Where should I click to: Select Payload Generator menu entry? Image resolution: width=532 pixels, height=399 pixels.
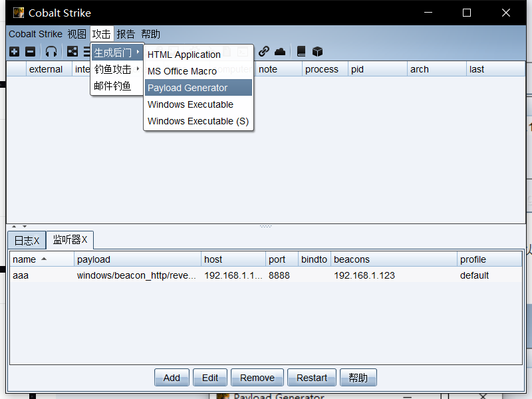[198, 88]
